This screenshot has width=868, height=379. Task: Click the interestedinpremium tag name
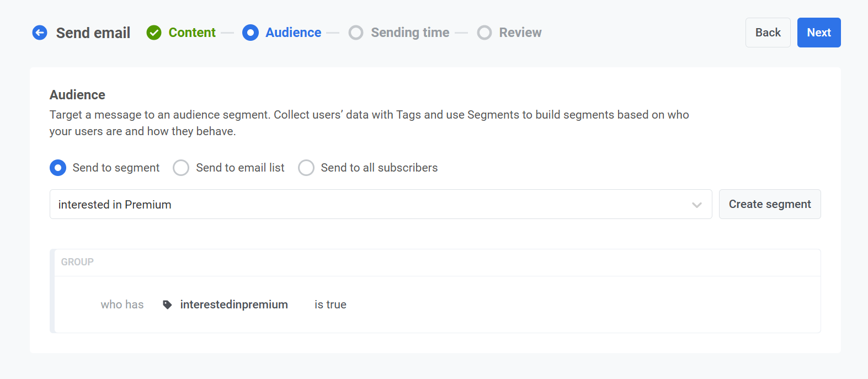pos(234,305)
